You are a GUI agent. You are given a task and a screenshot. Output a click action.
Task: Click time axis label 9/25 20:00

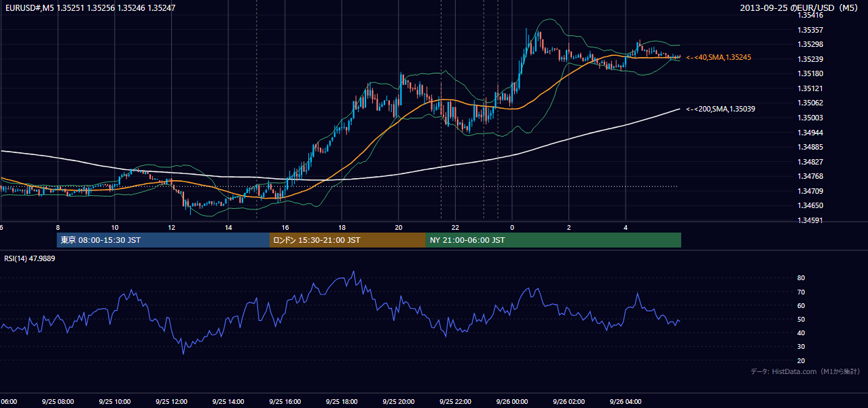point(399,402)
